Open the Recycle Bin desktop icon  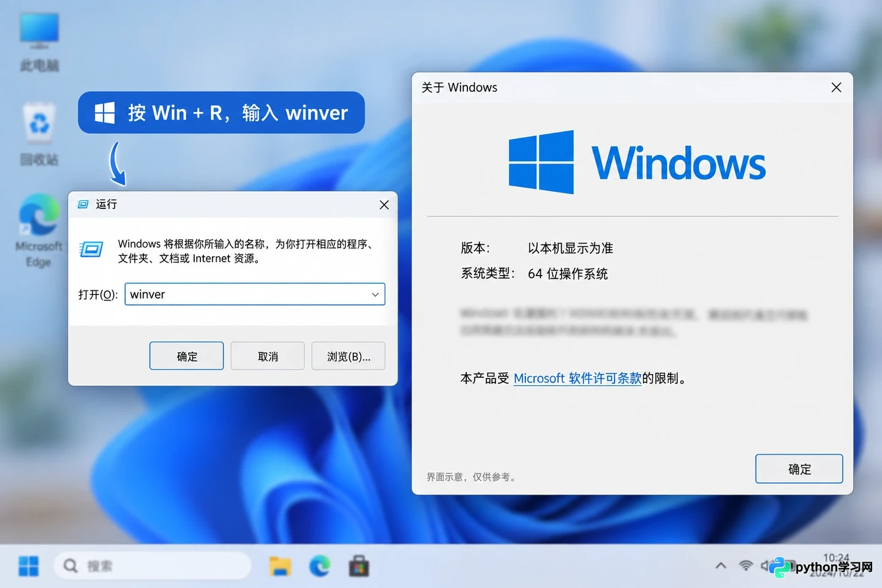[x=39, y=135]
